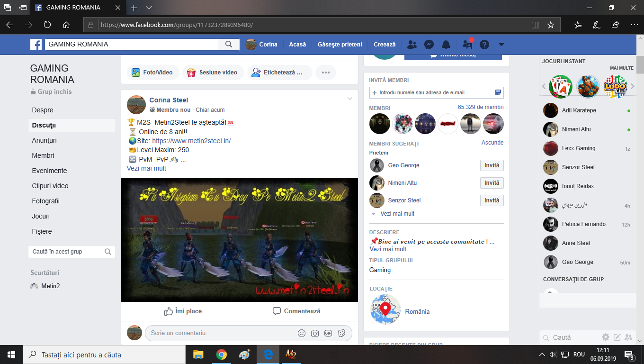Screen dimensions: 644x364
Task: Show next instant games arrow
Action: (x=632, y=86)
